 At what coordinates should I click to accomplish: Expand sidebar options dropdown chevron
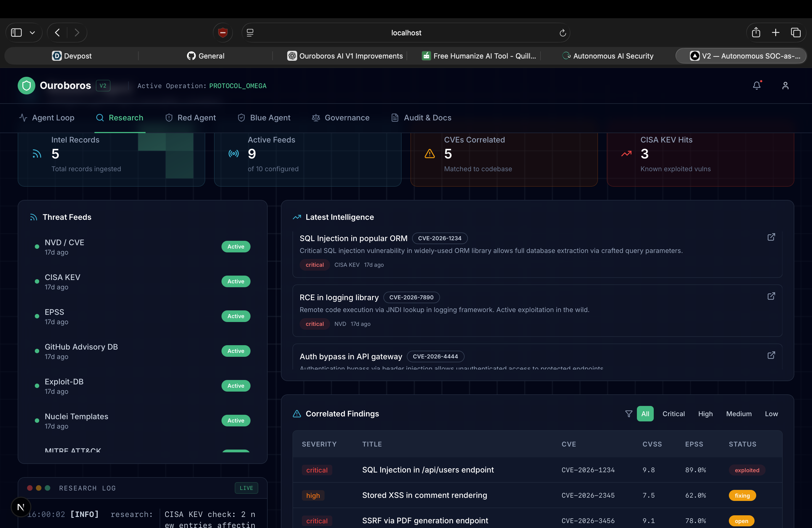[x=32, y=33]
